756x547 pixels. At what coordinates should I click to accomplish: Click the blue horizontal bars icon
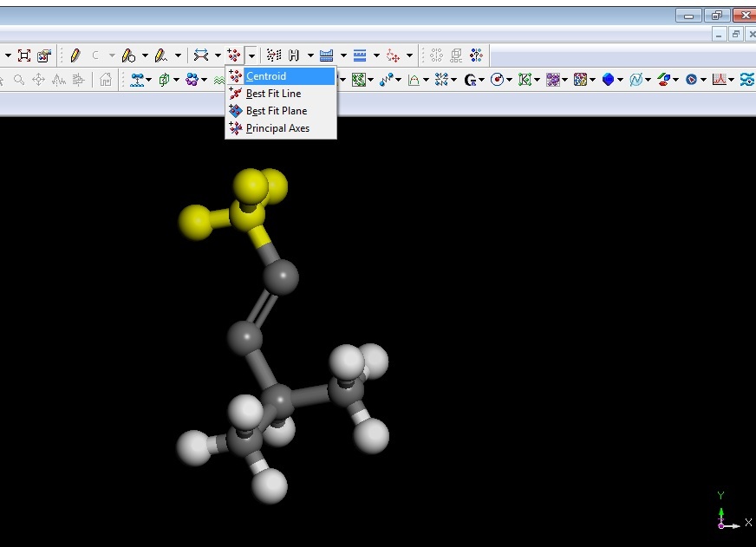[x=360, y=55]
